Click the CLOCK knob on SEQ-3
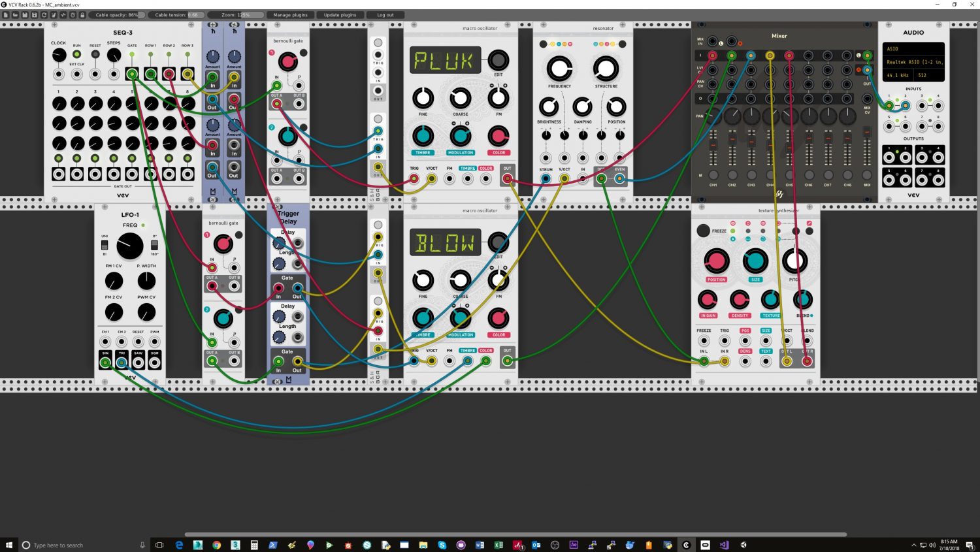Viewport: 980px width, 552px height. click(59, 55)
